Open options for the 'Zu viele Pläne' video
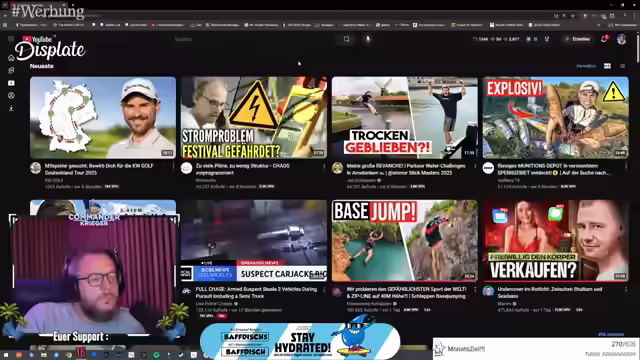 click(324, 166)
